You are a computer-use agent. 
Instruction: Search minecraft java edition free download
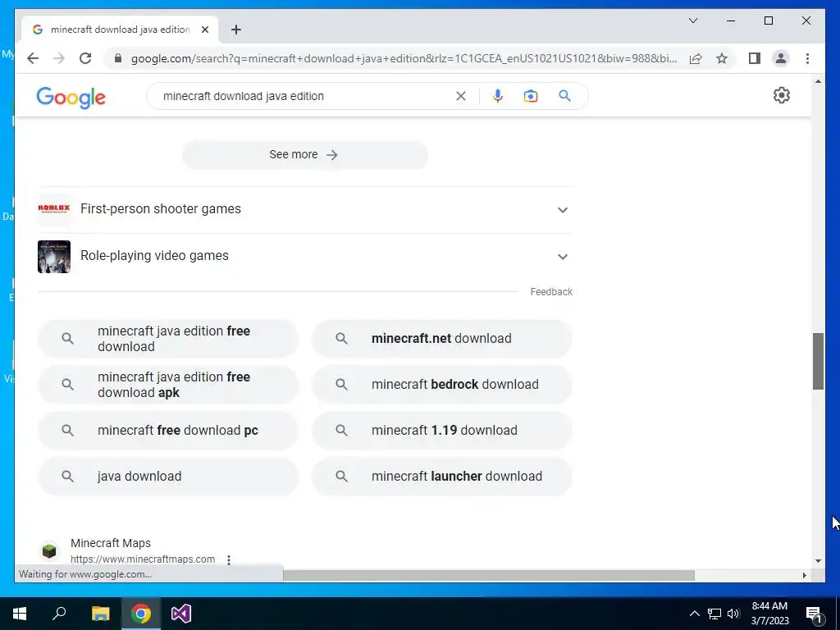click(168, 339)
